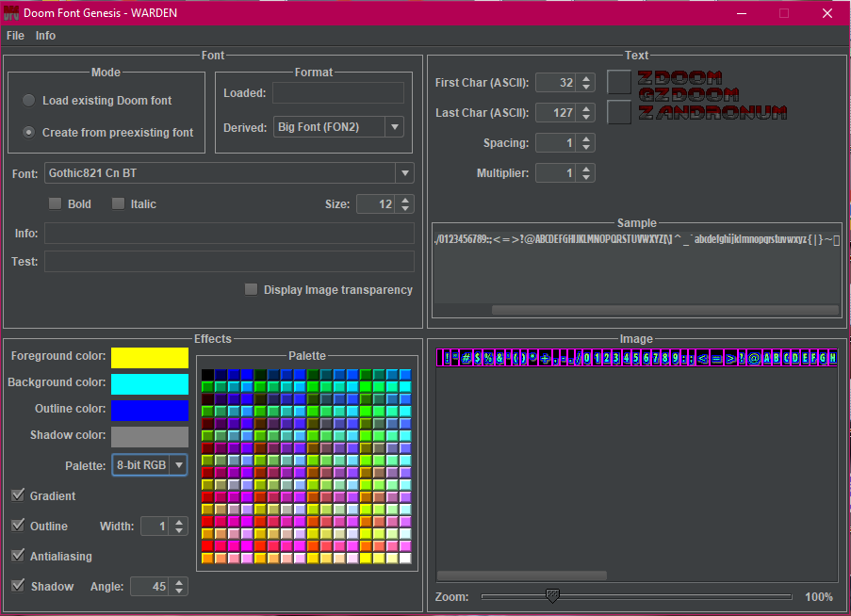
Task: Click the Test text field
Action: (x=229, y=261)
